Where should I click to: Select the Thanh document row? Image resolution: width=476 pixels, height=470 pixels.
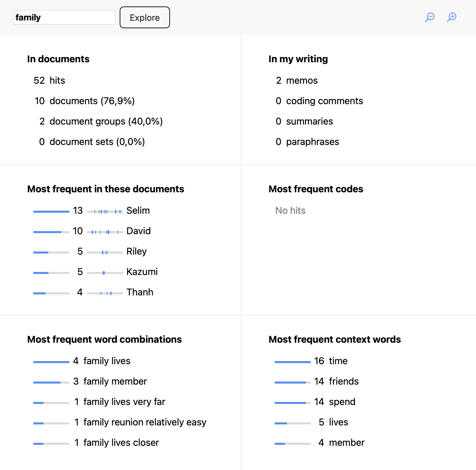93,292
